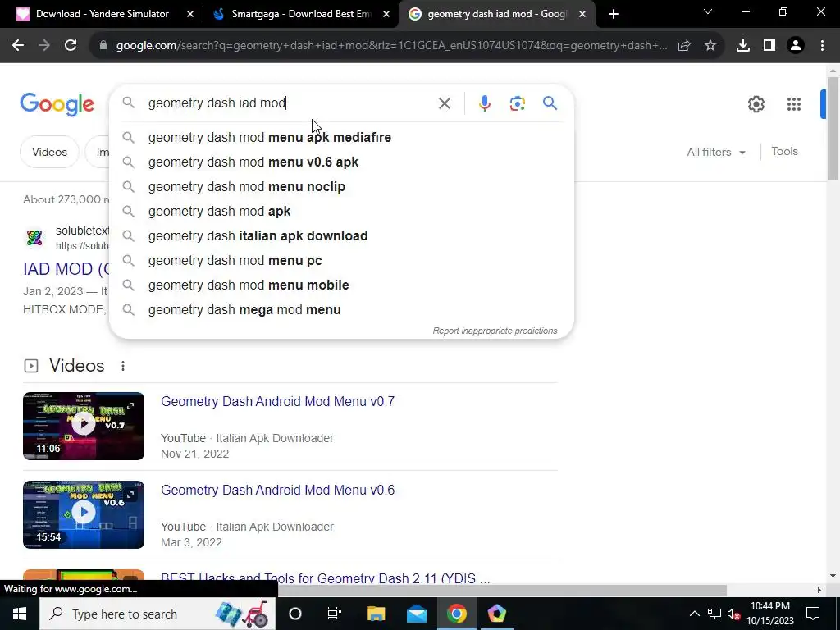Viewport: 840px width, 630px height.
Task: Choose suggestion 'mega mod menu'
Action: 342,310
